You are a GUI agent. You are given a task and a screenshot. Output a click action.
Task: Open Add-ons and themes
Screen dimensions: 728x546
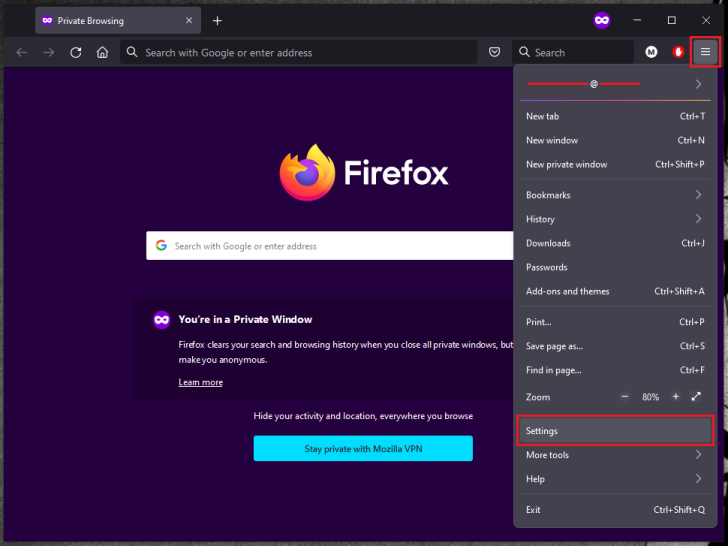pyautogui.click(x=615, y=292)
